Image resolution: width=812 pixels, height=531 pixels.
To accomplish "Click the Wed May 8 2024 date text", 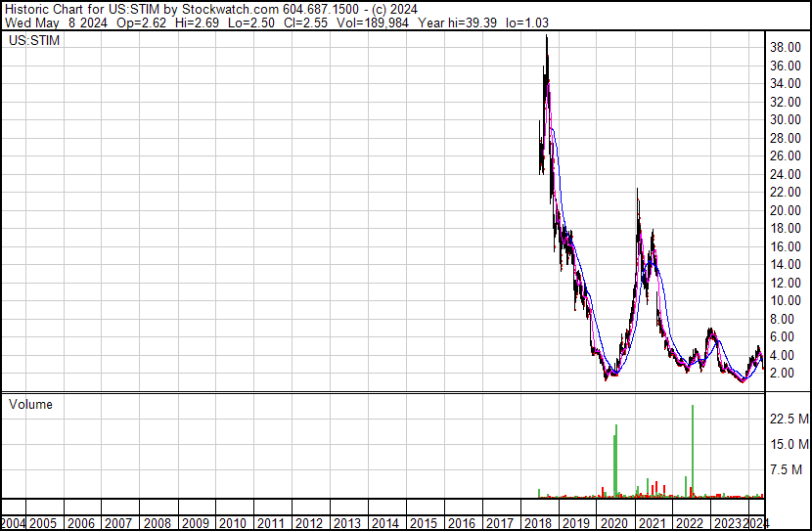I will click(56, 22).
